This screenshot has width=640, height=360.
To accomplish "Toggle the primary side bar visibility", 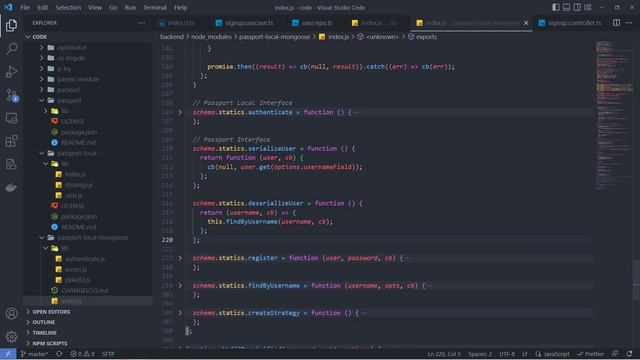I will click(x=556, y=7).
